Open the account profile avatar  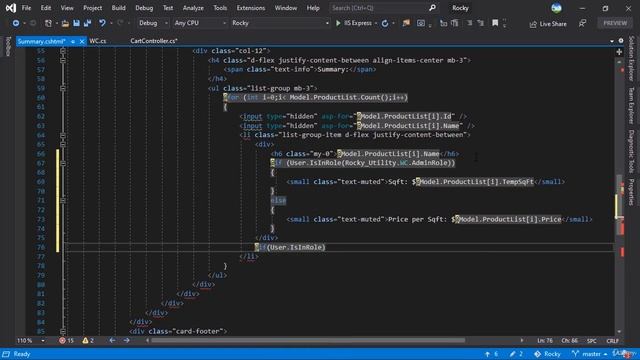click(556, 8)
